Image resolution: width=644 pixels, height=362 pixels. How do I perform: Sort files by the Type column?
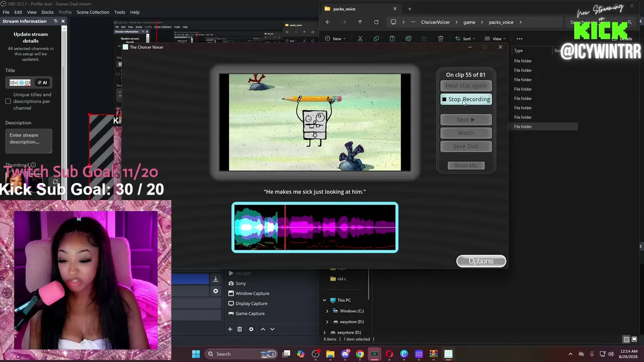518,51
